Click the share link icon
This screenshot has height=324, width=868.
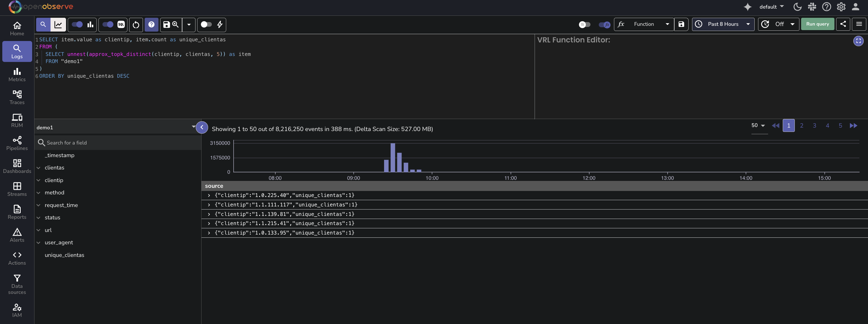[x=843, y=24]
